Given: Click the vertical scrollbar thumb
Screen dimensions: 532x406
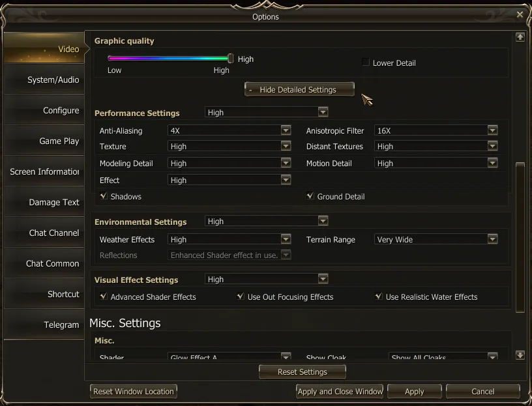Looking at the screenshot, I should [x=520, y=237].
